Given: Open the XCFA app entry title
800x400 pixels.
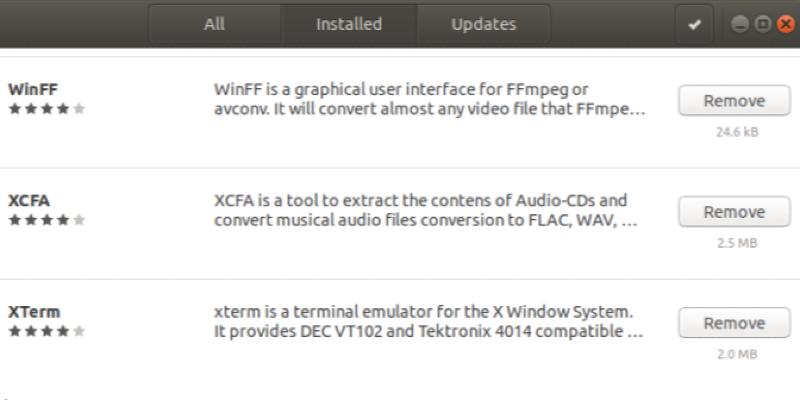Looking at the screenshot, I should point(29,199).
